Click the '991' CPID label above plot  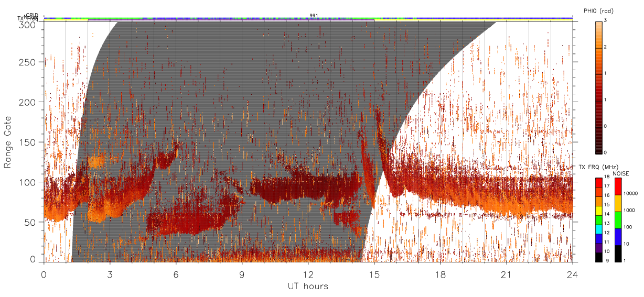point(314,15)
